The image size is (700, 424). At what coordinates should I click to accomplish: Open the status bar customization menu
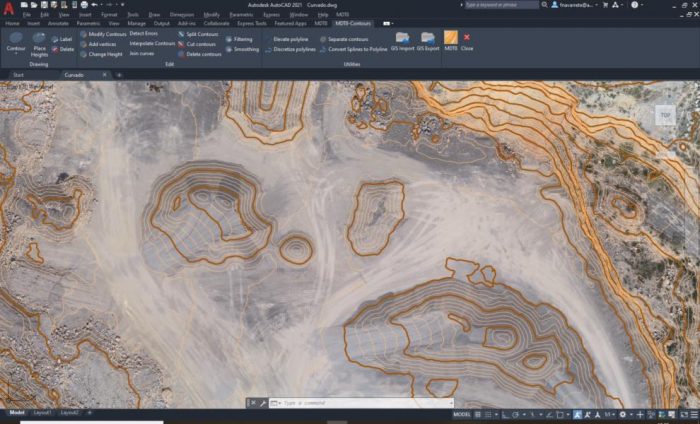(x=692, y=413)
